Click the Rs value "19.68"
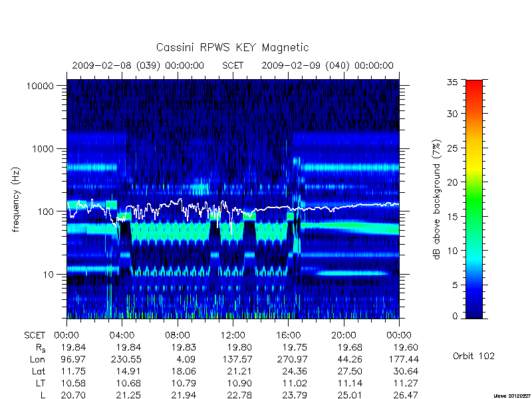The height and width of the screenshot is (399, 532). tap(350, 348)
